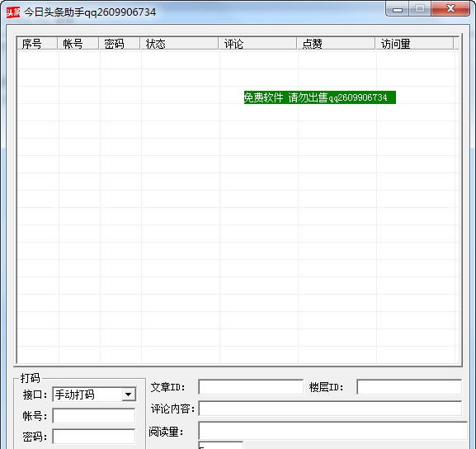Click the 访问量 column header
This screenshot has height=449, width=476.
pos(414,44)
